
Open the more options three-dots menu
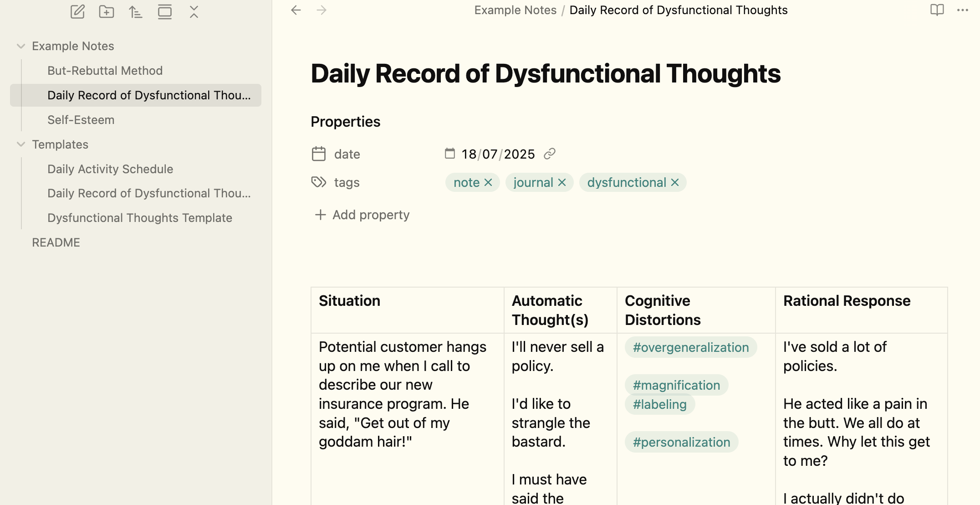(962, 10)
